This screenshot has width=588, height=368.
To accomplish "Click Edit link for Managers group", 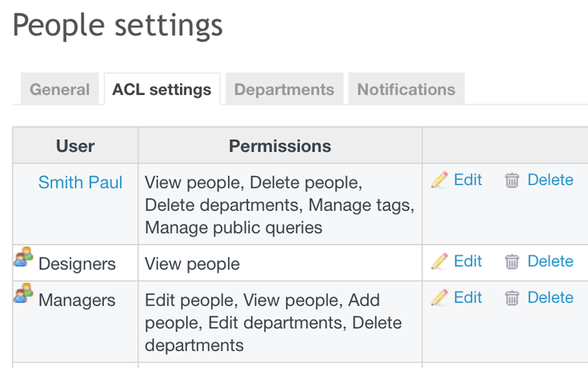I will click(x=467, y=297).
